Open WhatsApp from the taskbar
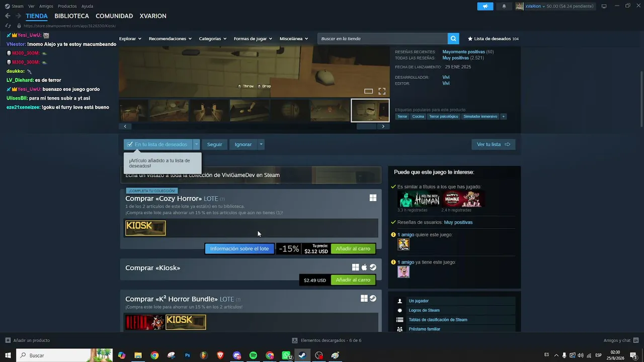Image resolution: width=644 pixels, height=362 pixels. click(286, 355)
